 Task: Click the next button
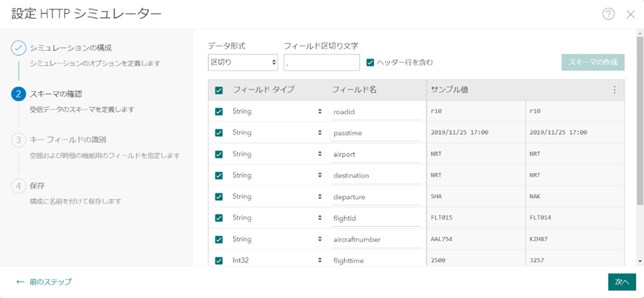click(x=621, y=281)
